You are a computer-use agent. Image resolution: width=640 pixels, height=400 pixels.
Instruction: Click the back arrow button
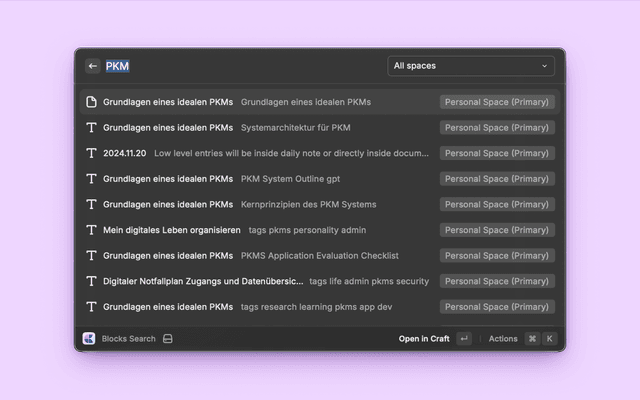tap(93, 66)
